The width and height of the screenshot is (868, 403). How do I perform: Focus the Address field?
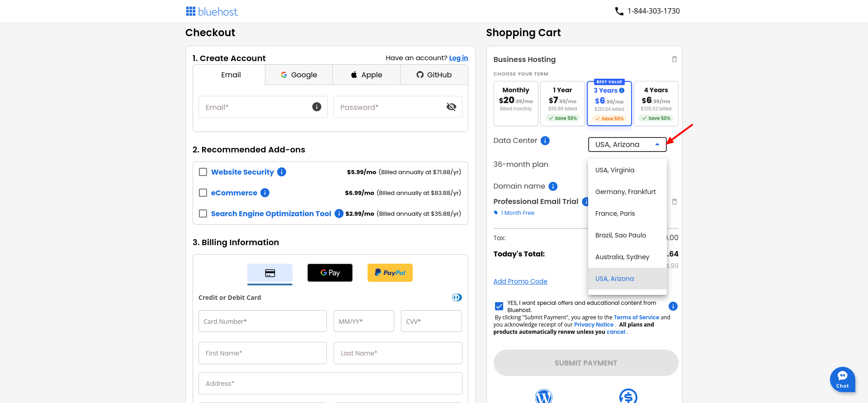coord(330,383)
